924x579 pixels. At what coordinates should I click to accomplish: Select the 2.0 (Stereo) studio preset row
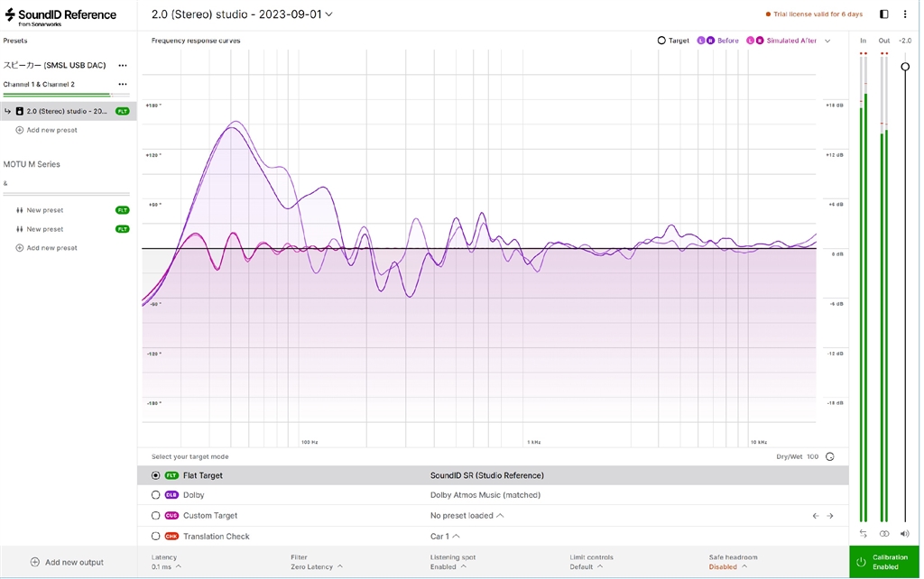click(x=69, y=111)
